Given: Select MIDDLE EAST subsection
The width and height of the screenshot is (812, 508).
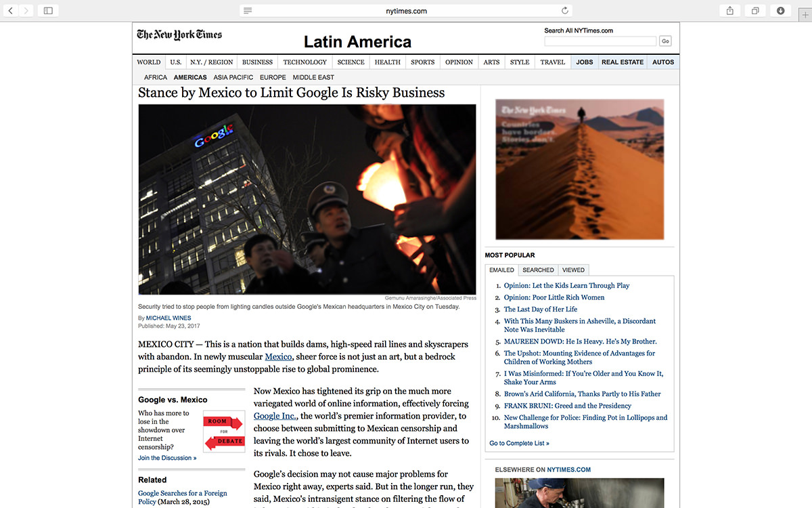Looking at the screenshot, I should pyautogui.click(x=313, y=77).
